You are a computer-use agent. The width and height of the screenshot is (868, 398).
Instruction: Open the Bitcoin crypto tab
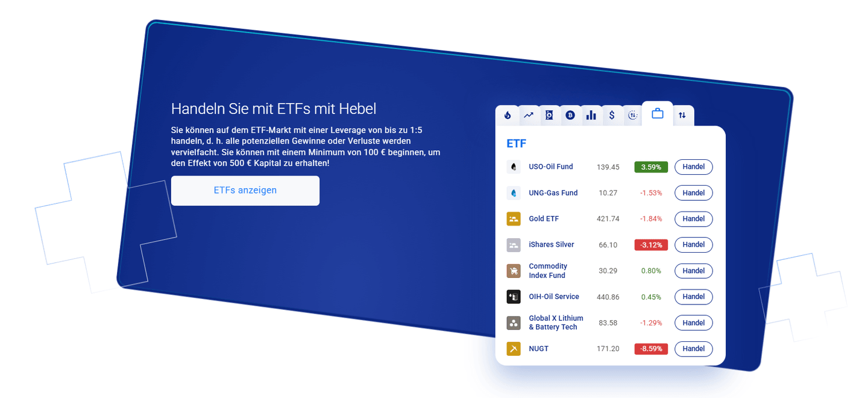coord(570,115)
